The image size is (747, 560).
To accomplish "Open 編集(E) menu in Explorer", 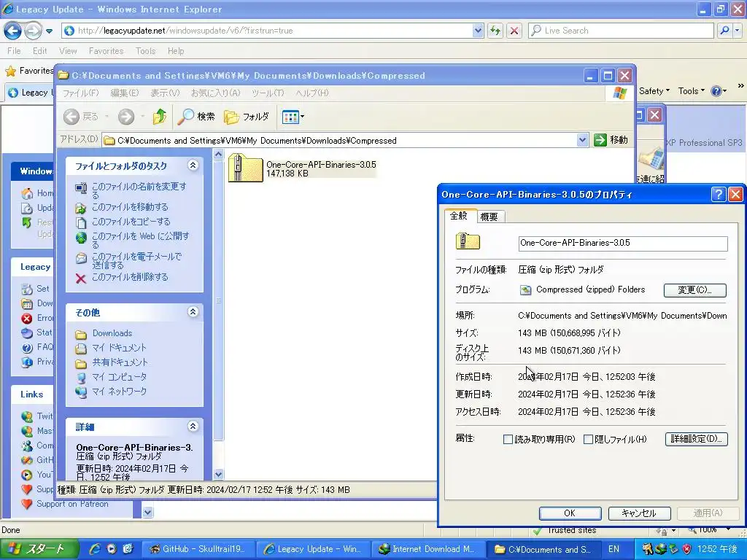I will tap(125, 93).
